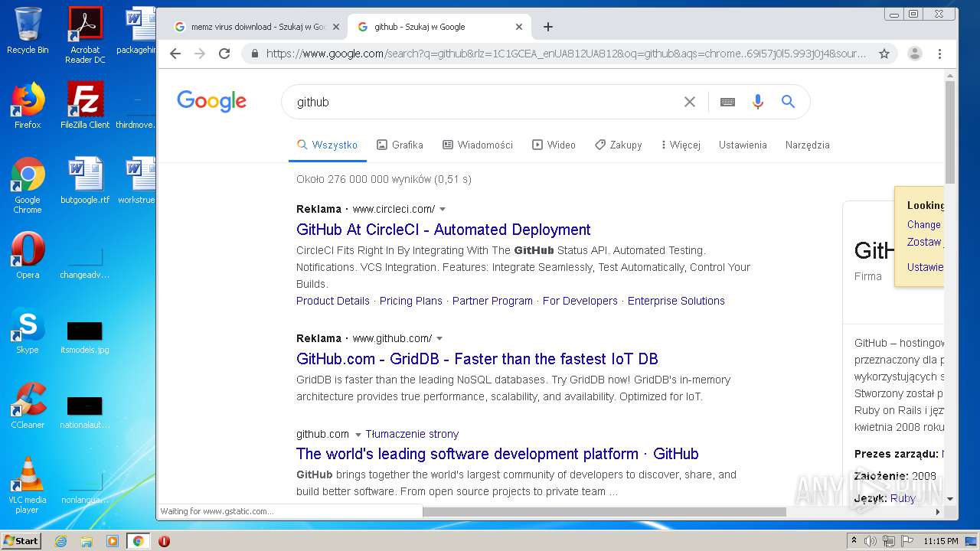980x551 pixels.
Task: Open CCleaner desktop shortcut
Action: pos(28,406)
